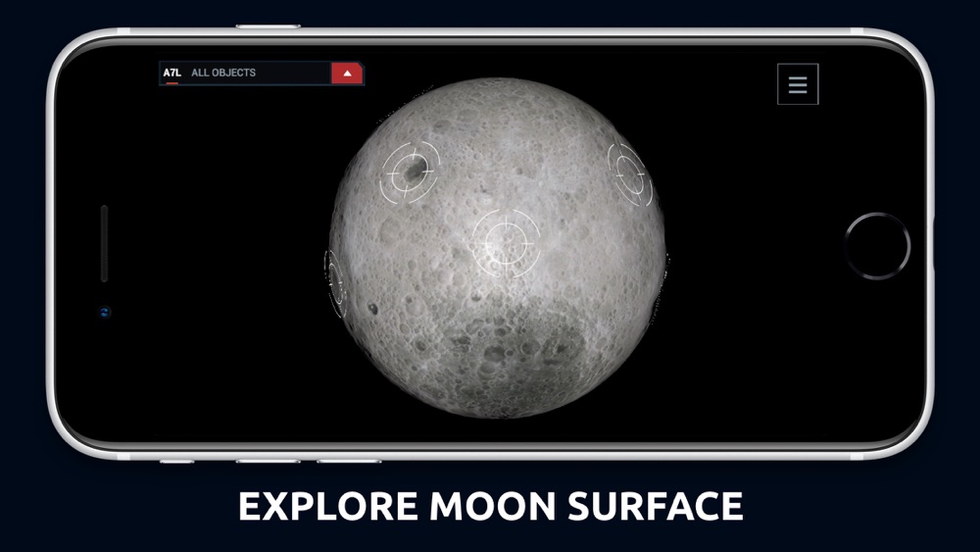Tap the phone's round home button
Screen dimensions: 980x552
point(877,246)
